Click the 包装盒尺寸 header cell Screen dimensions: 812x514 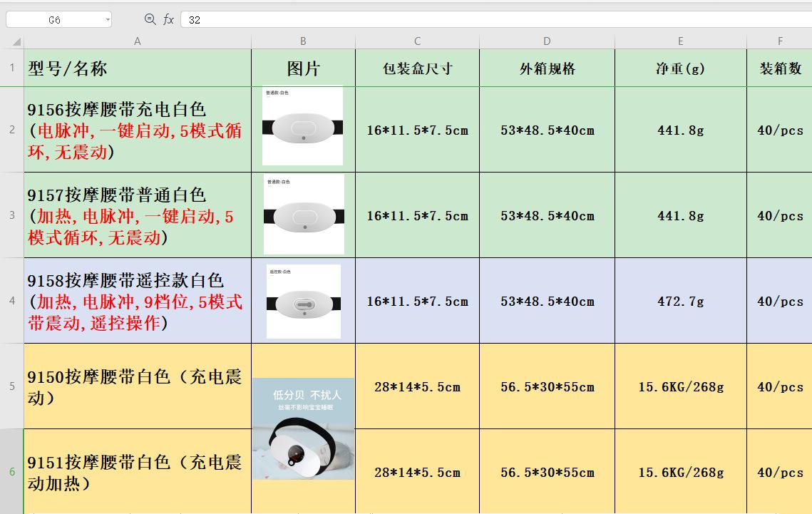tap(417, 68)
